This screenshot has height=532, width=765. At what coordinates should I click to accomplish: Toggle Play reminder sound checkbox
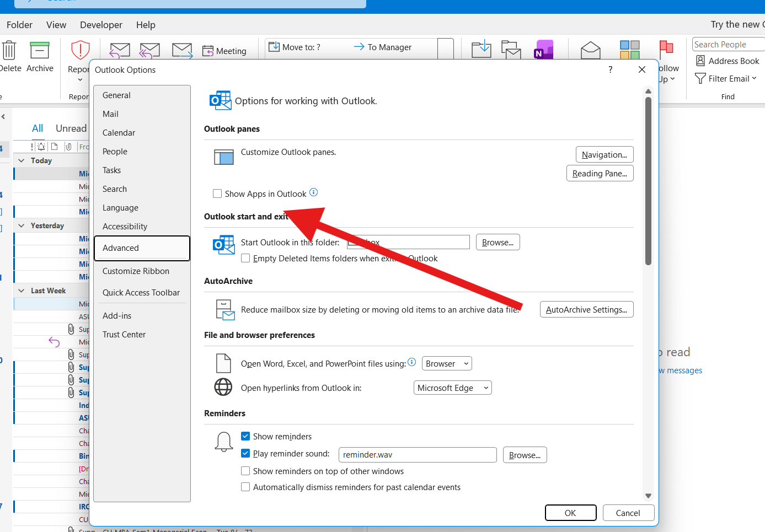click(x=245, y=453)
